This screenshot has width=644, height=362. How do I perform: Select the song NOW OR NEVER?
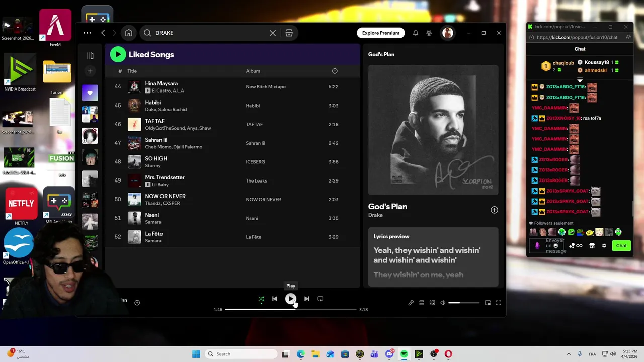click(165, 196)
